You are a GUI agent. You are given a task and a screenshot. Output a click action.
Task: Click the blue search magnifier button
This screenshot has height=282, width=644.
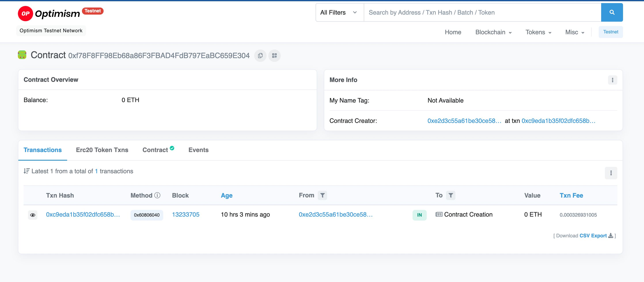point(612,12)
